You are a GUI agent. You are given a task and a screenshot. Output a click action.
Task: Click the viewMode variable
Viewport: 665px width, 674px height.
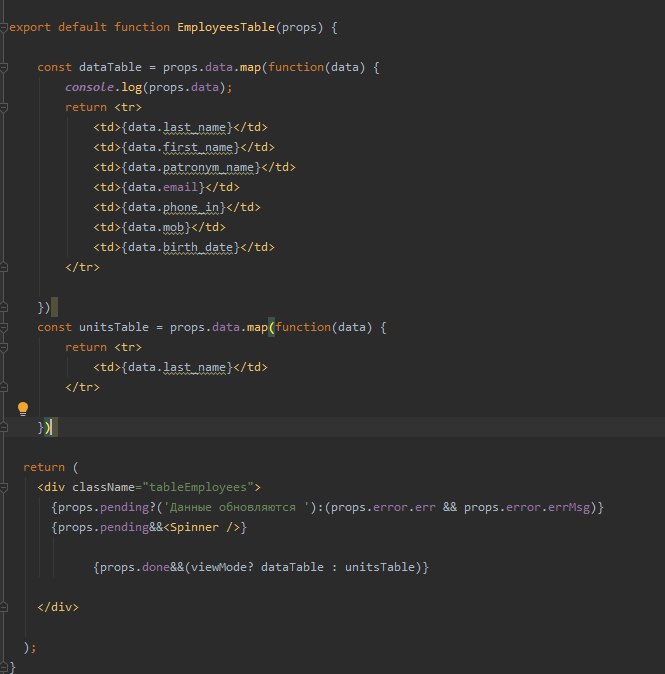219,567
